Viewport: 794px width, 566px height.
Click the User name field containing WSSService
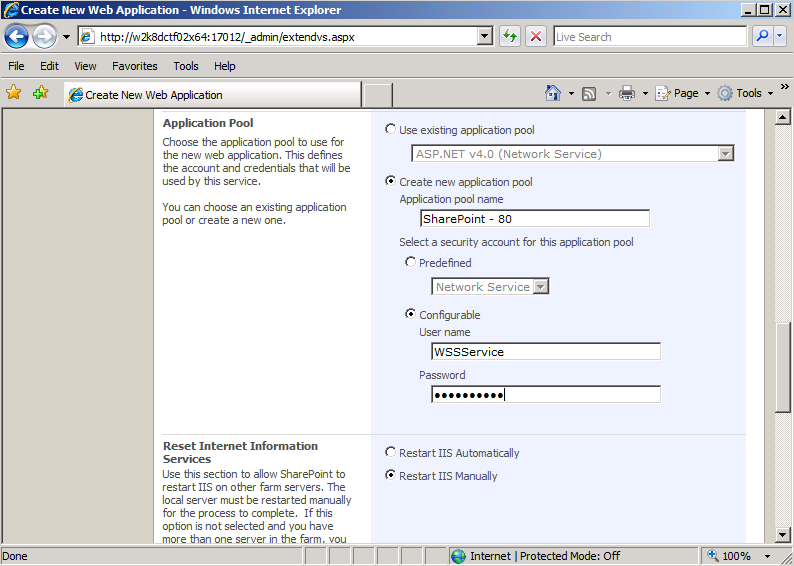pyautogui.click(x=546, y=351)
